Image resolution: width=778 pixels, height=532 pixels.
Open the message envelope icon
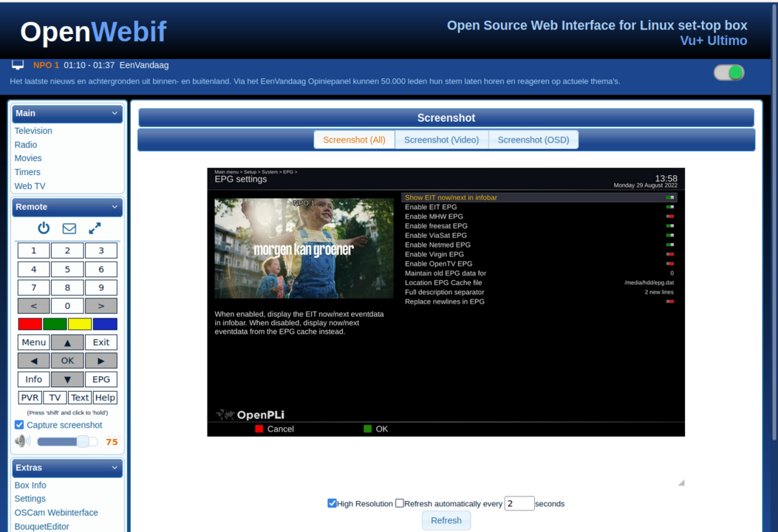[68, 228]
